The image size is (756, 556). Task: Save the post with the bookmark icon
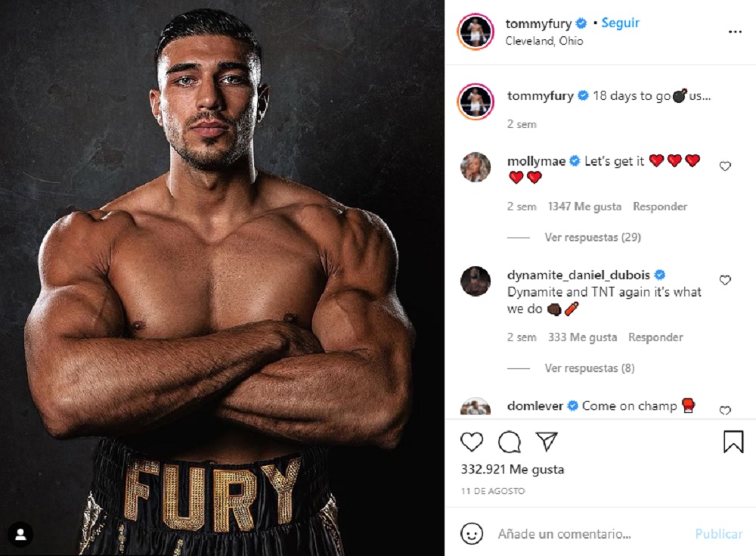(733, 442)
